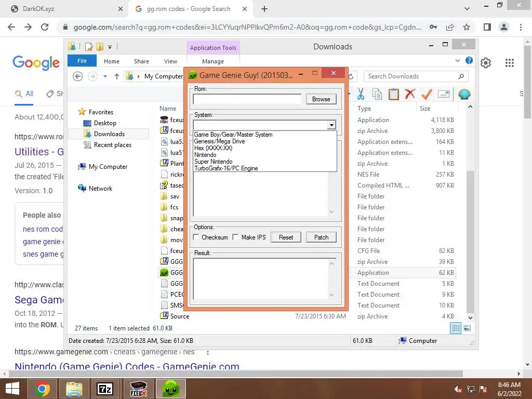Open the Chrome three-dot menu
The width and height of the screenshot is (532, 399).
pyautogui.click(x=521, y=27)
